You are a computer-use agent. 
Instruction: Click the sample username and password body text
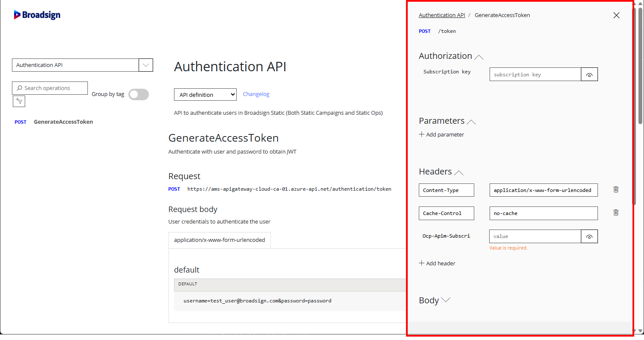tap(258, 301)
